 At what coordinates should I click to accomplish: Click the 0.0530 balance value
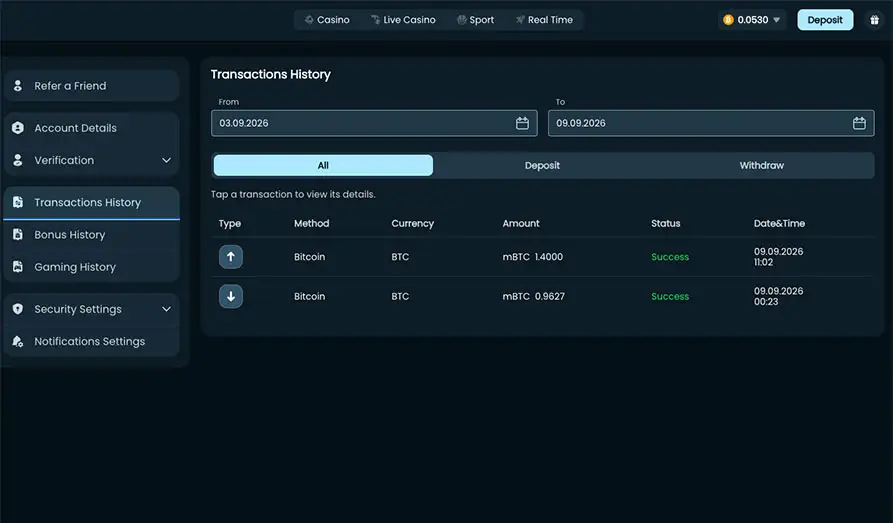pyautogui.click(x=752, y=20)
